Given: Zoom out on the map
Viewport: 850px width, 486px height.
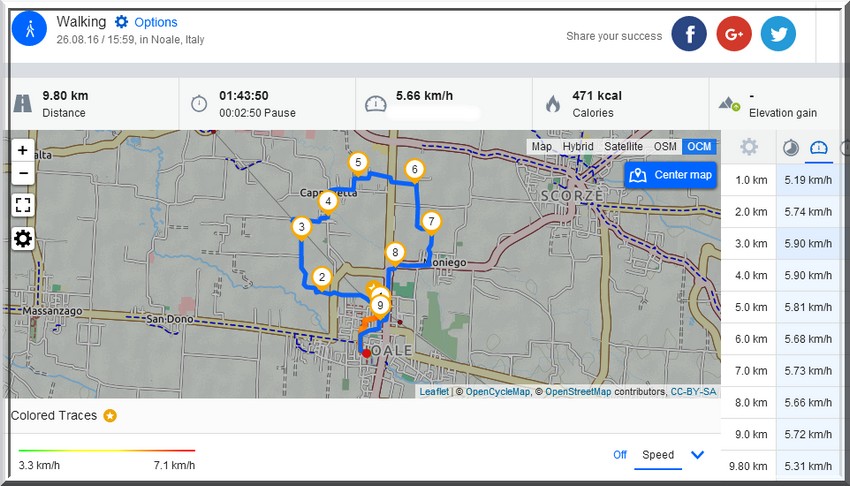Looking at the screenshot, I should tap(23, 173).
